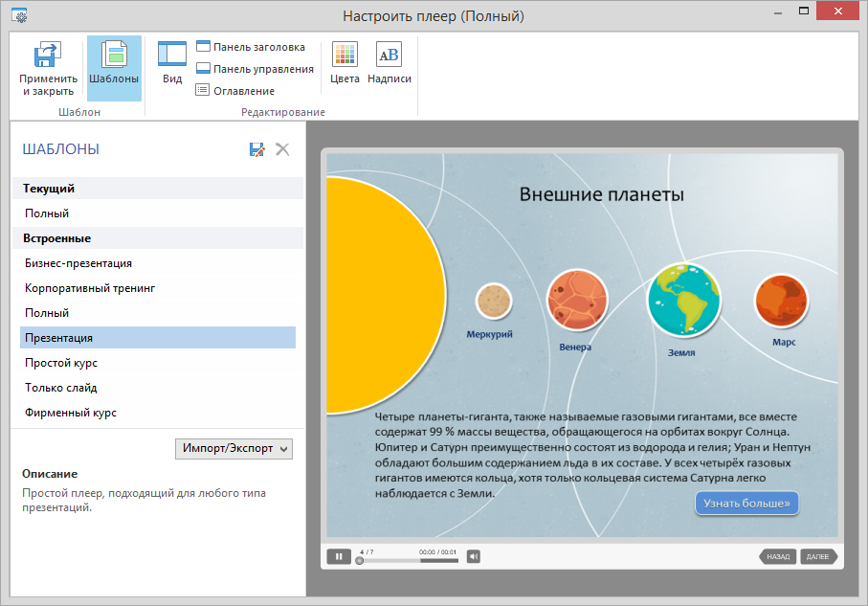Image resolution: width=868 pixels, height=606 pixels.
Task: Click the slide title Внешние планеты
Action: click(x=602, y=194)
